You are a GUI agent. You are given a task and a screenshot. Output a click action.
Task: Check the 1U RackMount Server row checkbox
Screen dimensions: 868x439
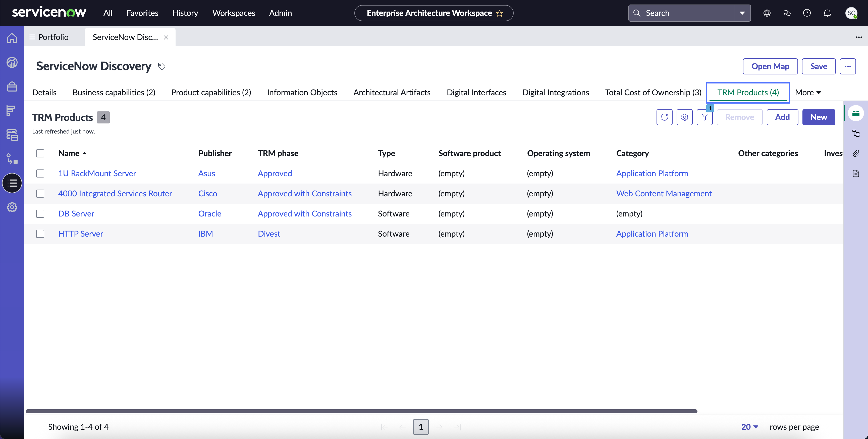click(x=40, y=173)
